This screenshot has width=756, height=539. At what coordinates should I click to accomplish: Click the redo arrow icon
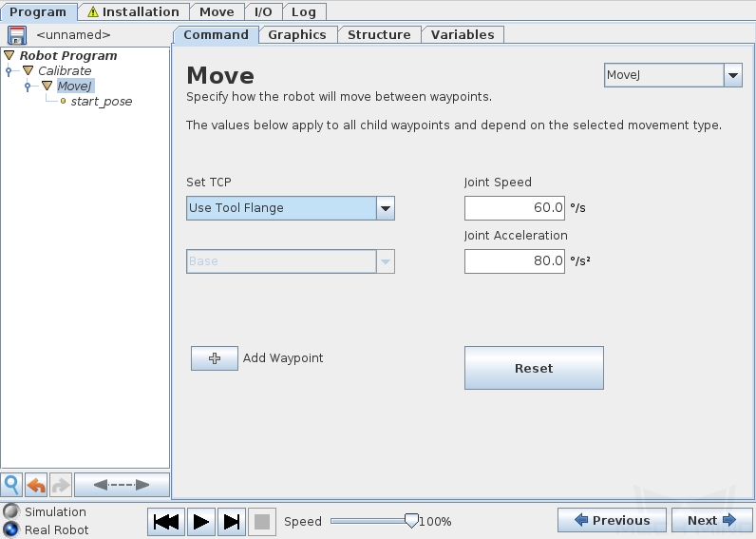click(x=60, y=485)
